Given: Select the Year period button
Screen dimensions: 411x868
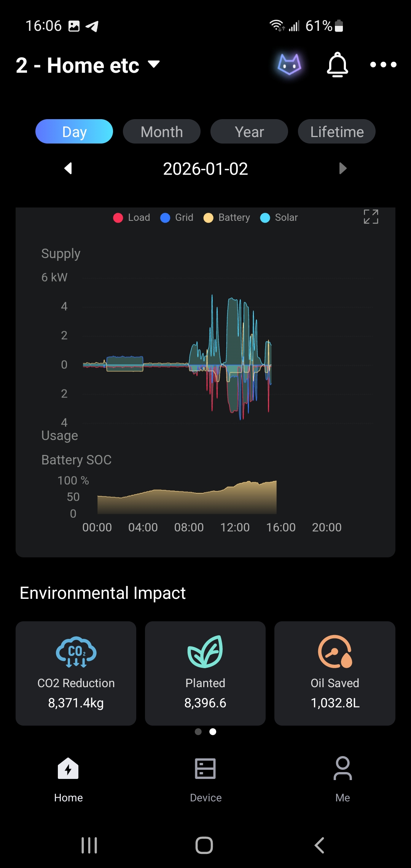Looking at the screenshot, I should [249, 132].
